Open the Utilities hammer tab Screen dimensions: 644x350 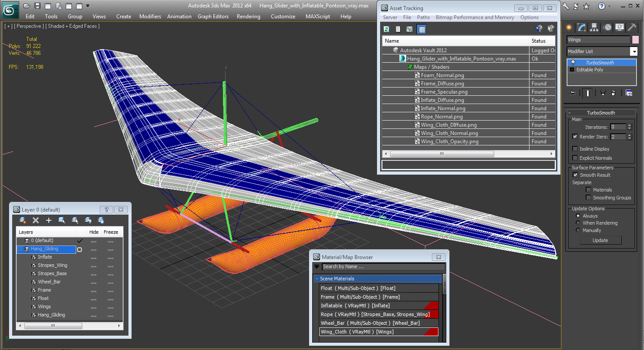(632, 27)
